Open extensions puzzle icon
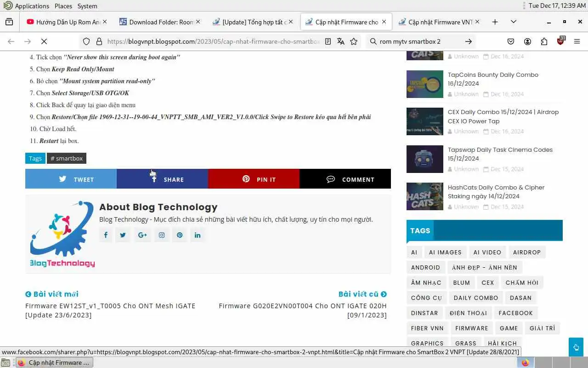This screenshot has height=368, width=588. pos(544,41)
